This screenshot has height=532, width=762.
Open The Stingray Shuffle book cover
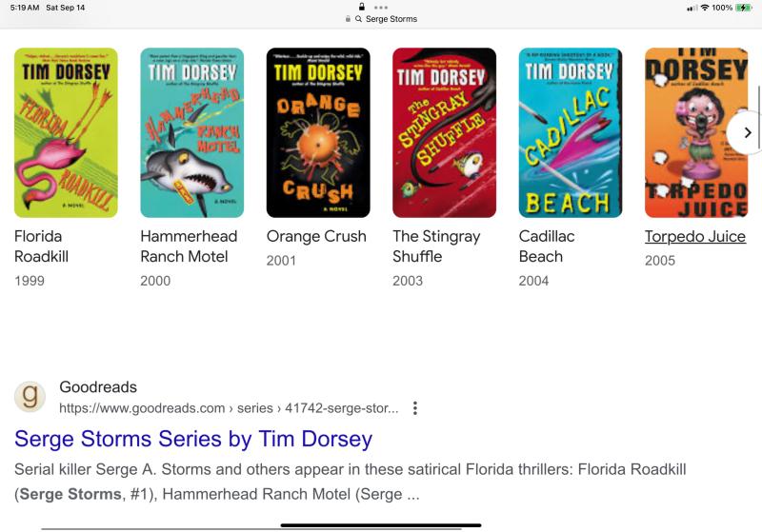[444, 132]
